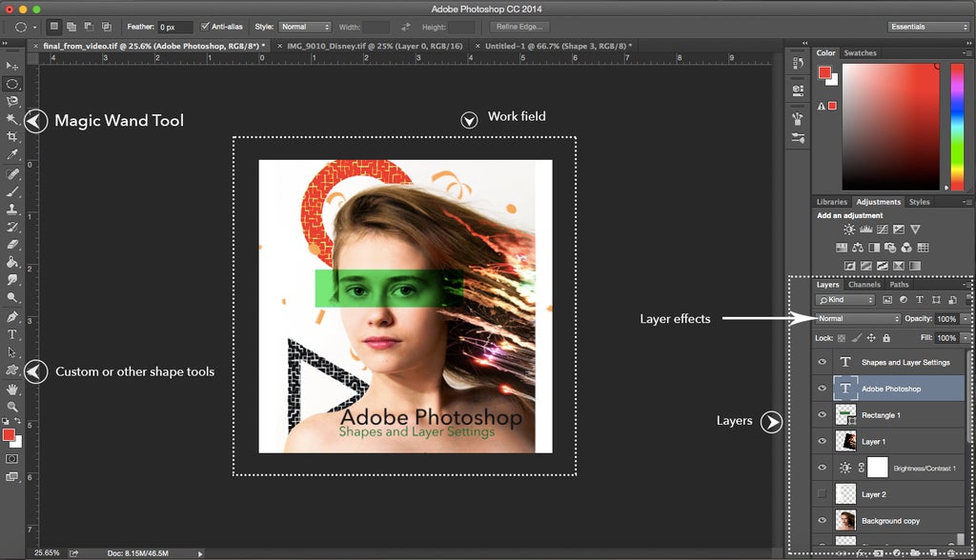Select the Horizontal Type tool
The width and height of the screenshot is (976, 560).
pos(12,334)
